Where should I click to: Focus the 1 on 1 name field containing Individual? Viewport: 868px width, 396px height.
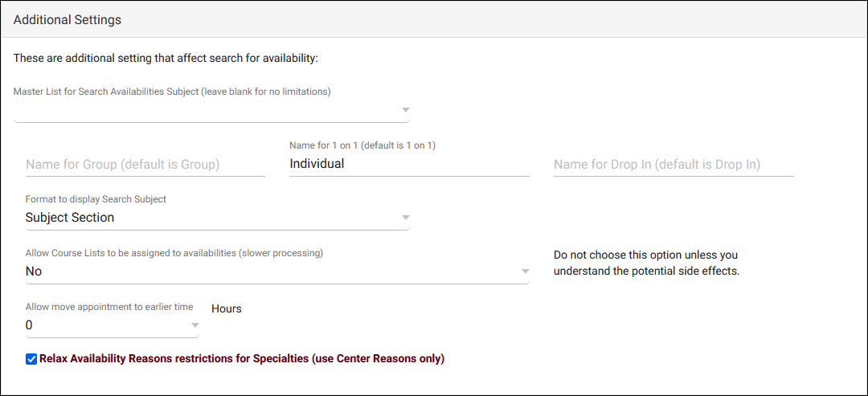(x=408, y=164)
